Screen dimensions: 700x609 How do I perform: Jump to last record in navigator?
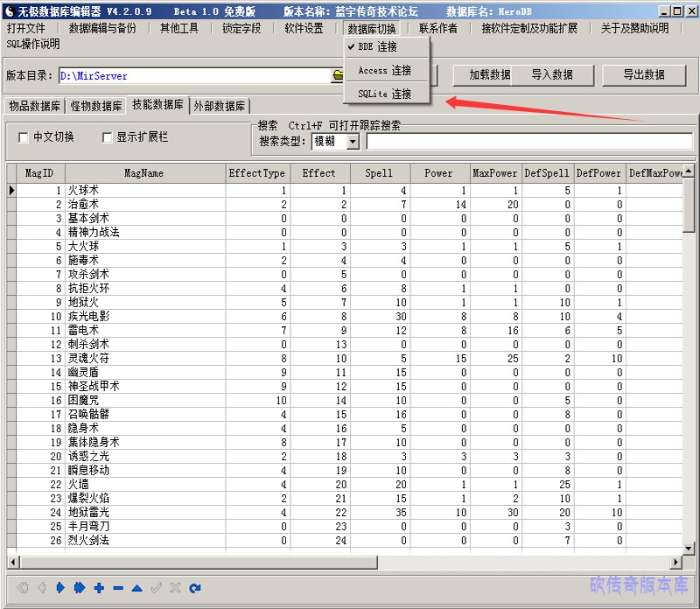(80, 588)
